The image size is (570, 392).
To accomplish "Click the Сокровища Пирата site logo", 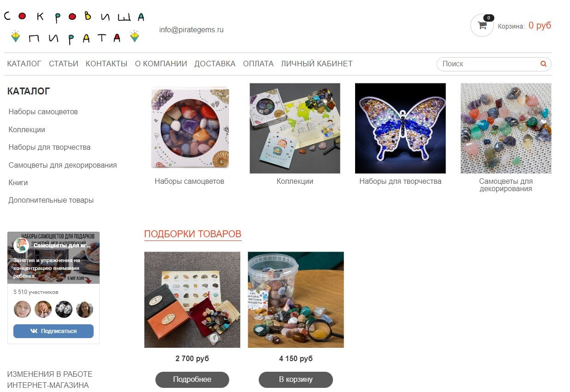I will click(x=74, y=28).
